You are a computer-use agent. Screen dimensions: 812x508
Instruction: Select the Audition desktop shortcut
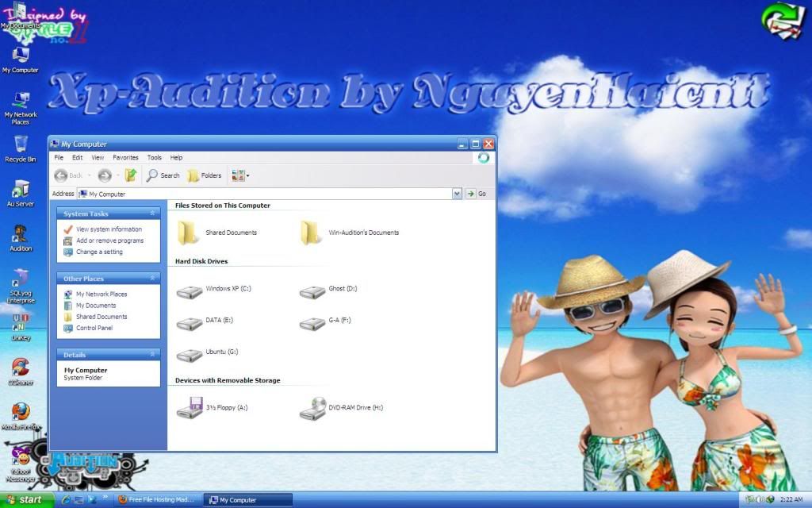20,238
